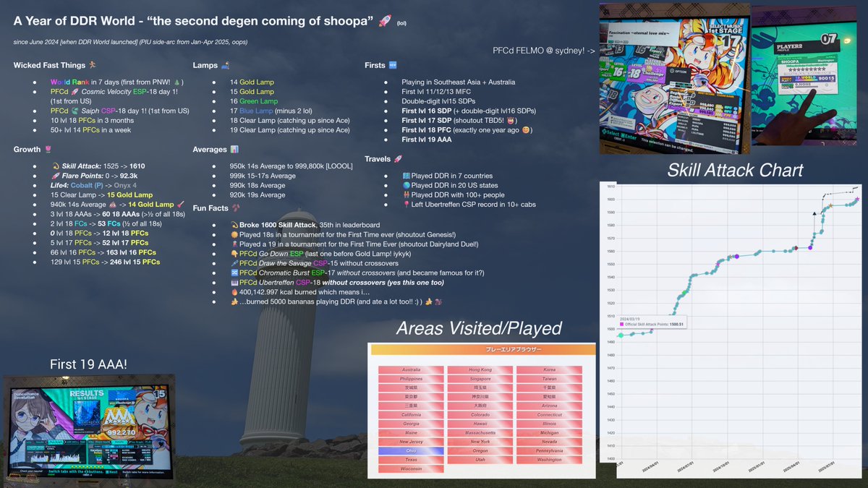Select Utah in the play area list
Viewport: 868px width, 488px height.
[x=480, y=460]
